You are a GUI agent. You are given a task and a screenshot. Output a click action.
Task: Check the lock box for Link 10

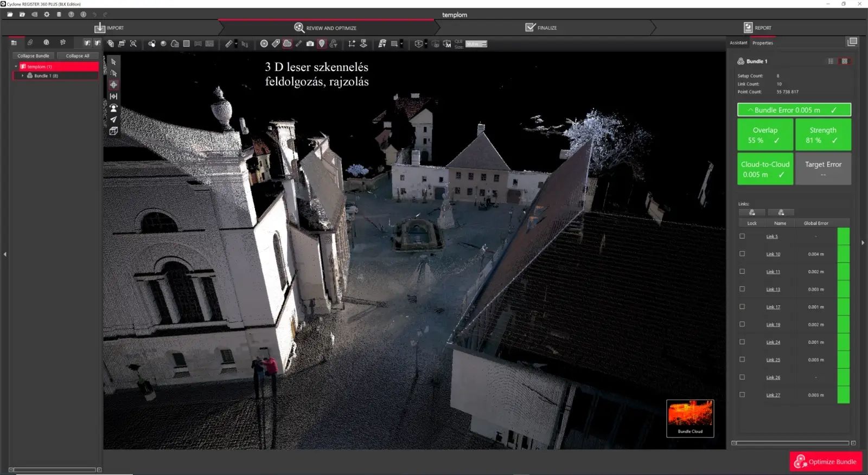[x=742, y=254]
